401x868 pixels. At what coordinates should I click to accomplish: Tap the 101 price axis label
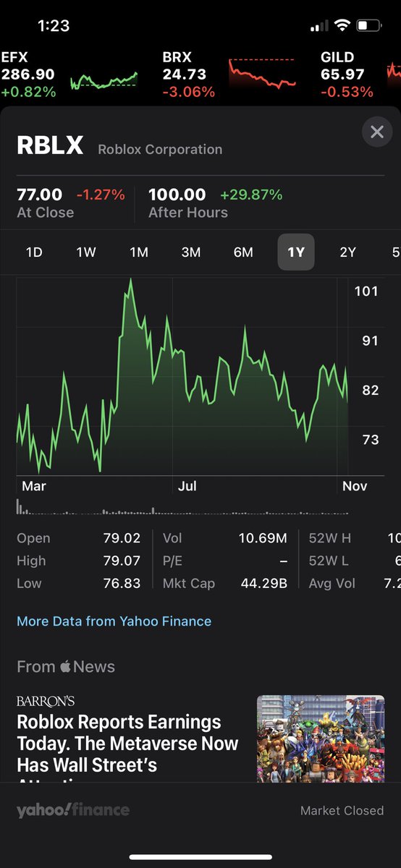pos(366,292)
